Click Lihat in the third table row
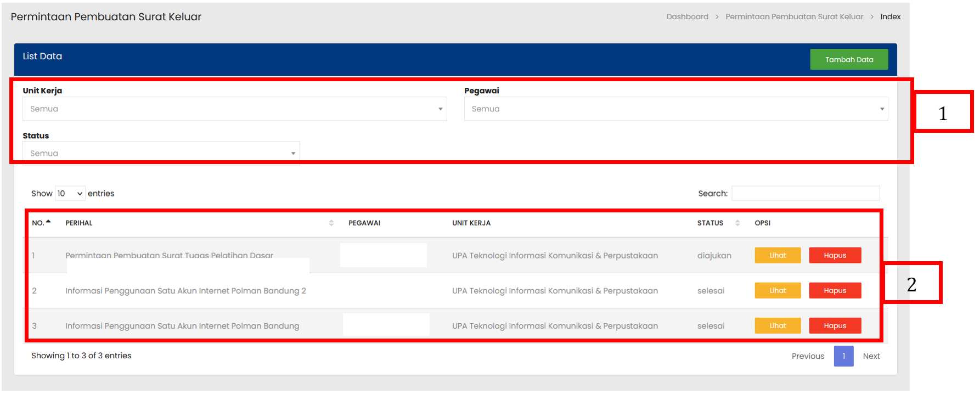The width and height of the screenshot is (980, 394). point(778,325)
